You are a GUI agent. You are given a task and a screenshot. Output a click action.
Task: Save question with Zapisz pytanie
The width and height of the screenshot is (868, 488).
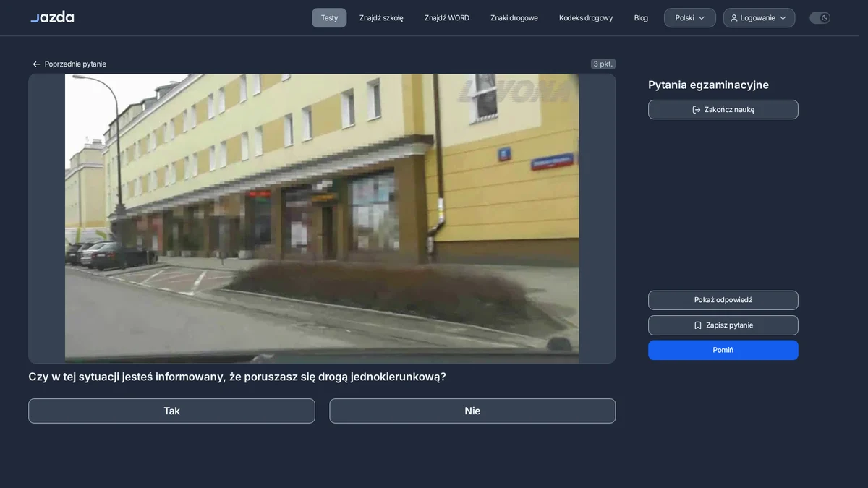click(723, 325)
